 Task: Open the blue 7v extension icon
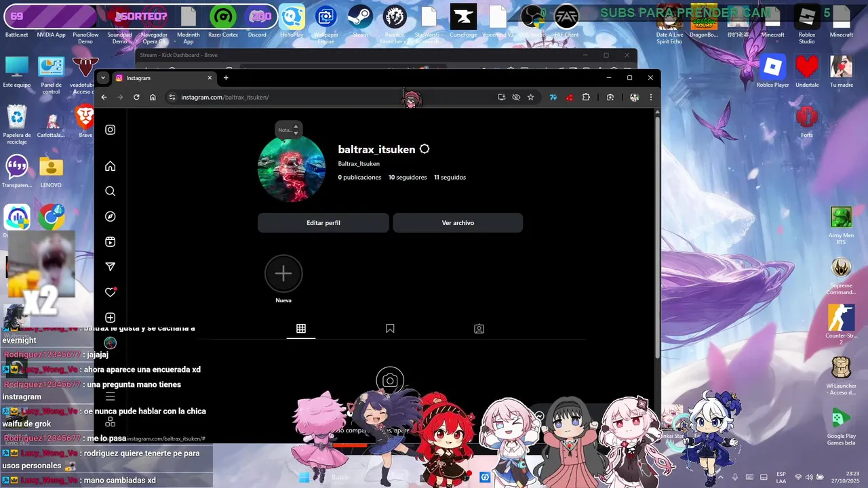(x=553, y=97)
